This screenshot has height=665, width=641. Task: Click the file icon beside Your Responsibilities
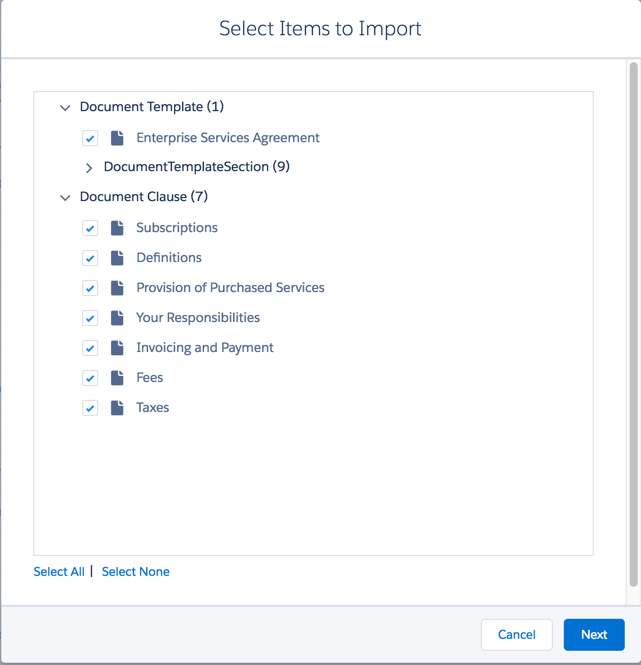click(117, 318)
